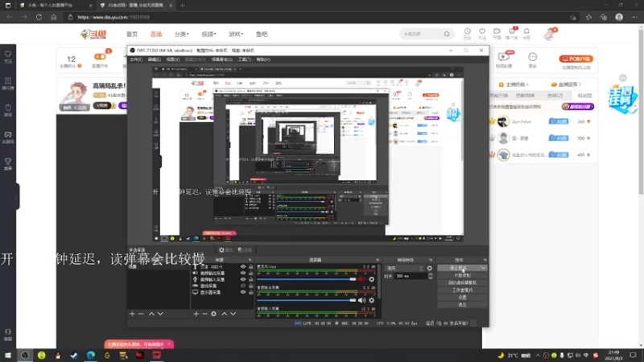Click Edge icon in Windows taskbar
The height and width of the screenshot is (362, 644).
coord(91,355)
